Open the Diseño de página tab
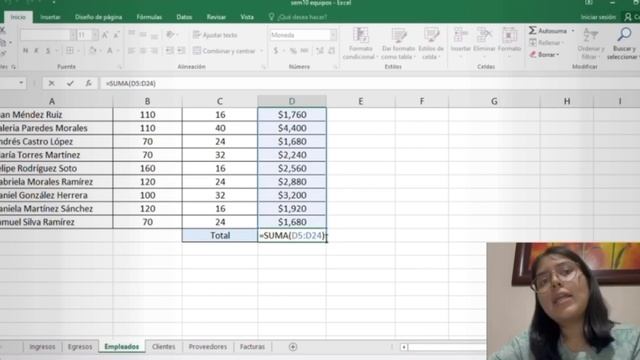640x360 pixels. (x=98, y=17)
